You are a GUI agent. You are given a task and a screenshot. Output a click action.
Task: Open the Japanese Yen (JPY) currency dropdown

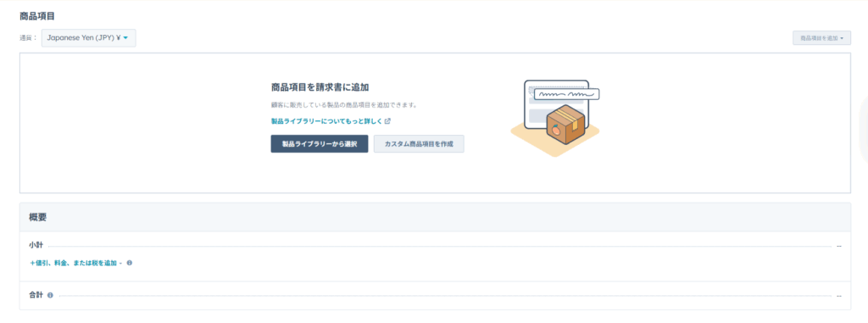88,37
